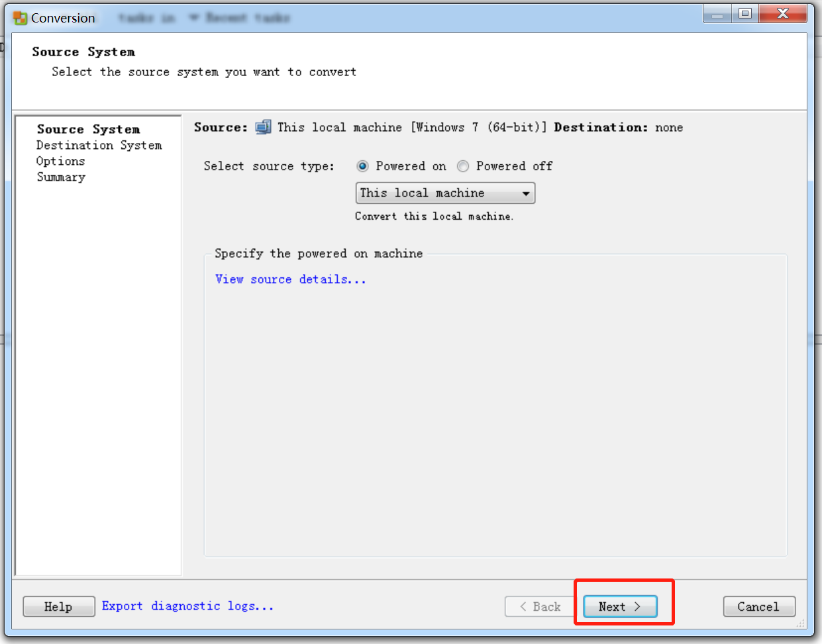
Task: Cancel the conversion wizard
Action: pyautogui.click(x=759, y=606)
